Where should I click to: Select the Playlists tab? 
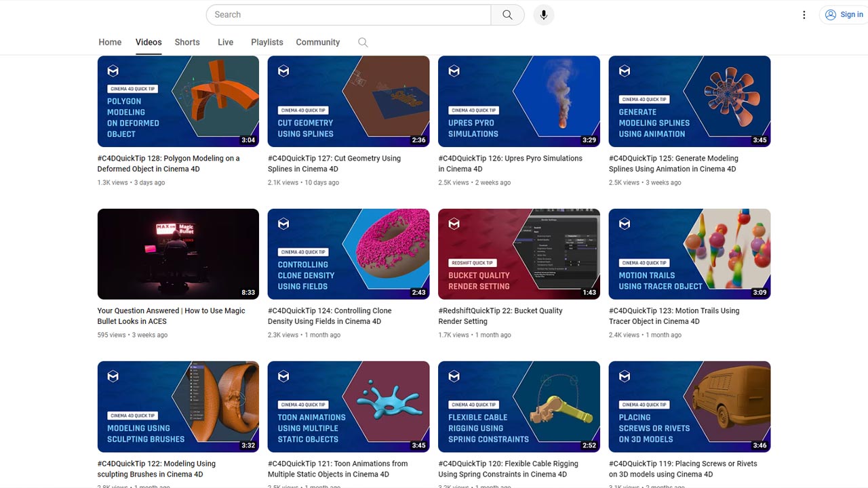click(x=267, y=42)
